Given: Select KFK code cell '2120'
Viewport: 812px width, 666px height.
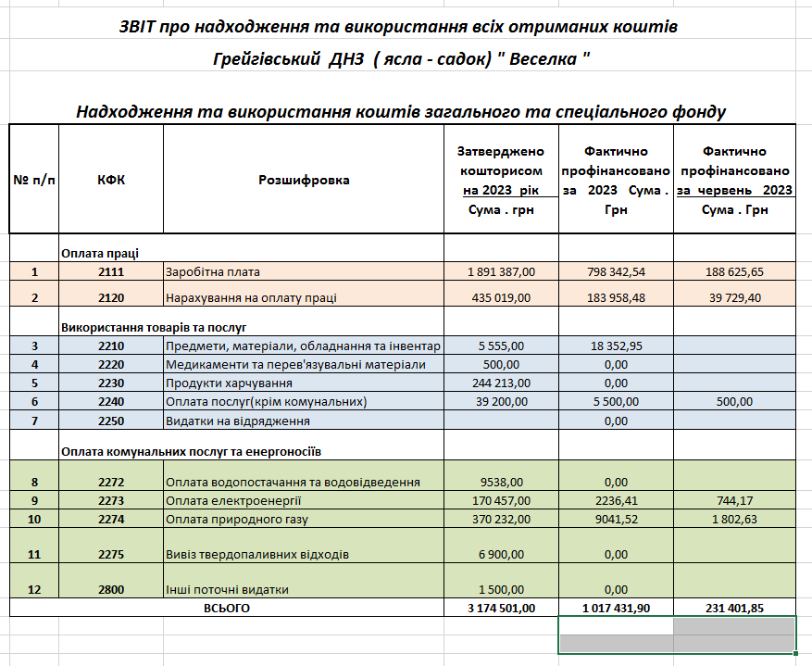Looking at the screenshot, I should [x=111, y=294].
